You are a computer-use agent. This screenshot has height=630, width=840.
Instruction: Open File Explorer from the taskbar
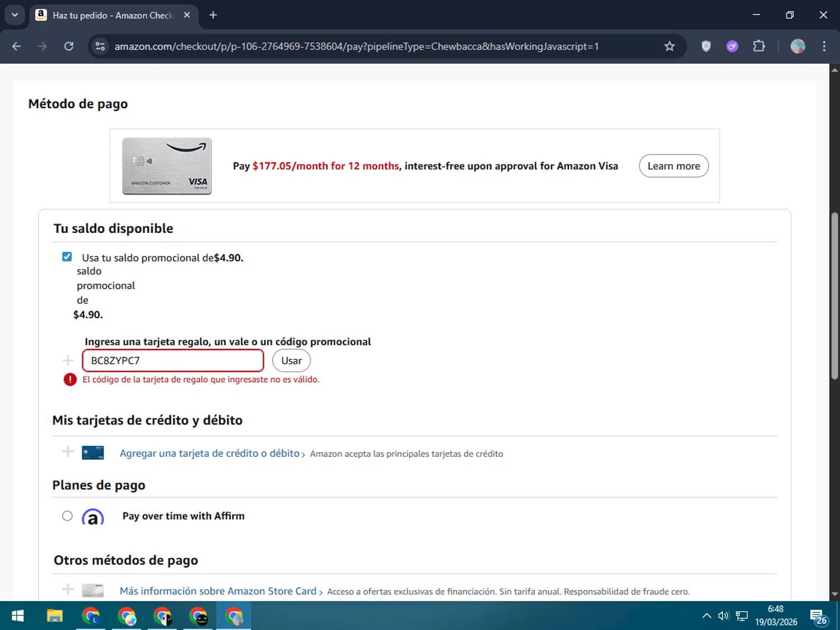(54, 617)
